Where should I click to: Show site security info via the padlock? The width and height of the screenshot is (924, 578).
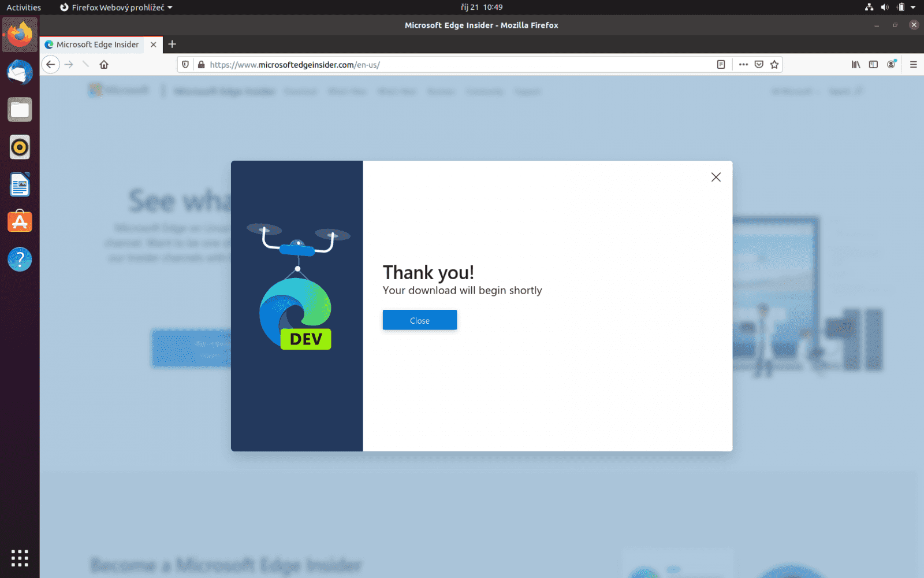click(201, 65)
